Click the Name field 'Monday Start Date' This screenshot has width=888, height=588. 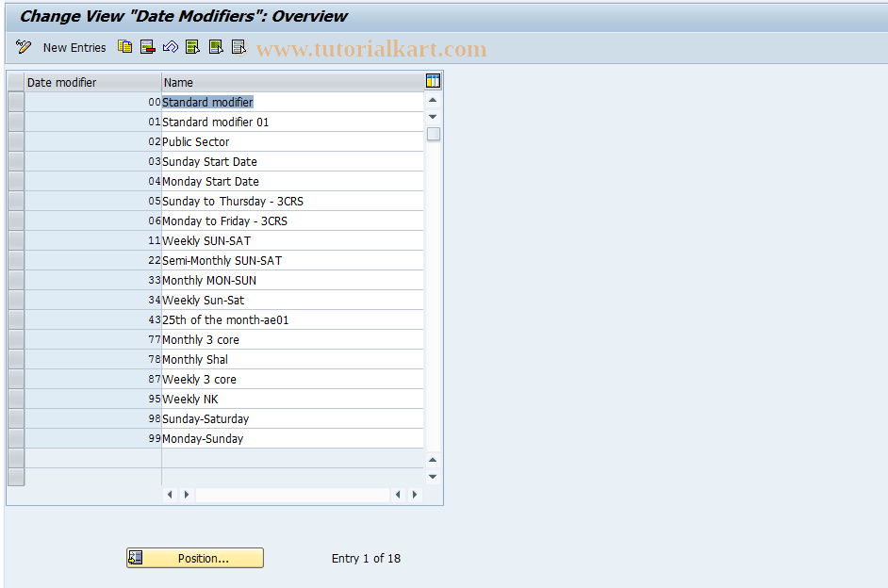coord(292,181)
